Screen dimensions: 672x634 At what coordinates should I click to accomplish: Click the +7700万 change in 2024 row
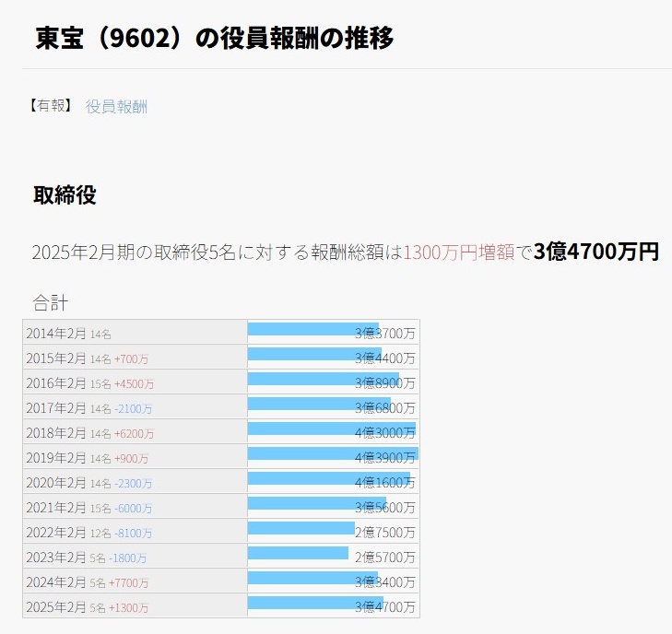coord(128,582)
